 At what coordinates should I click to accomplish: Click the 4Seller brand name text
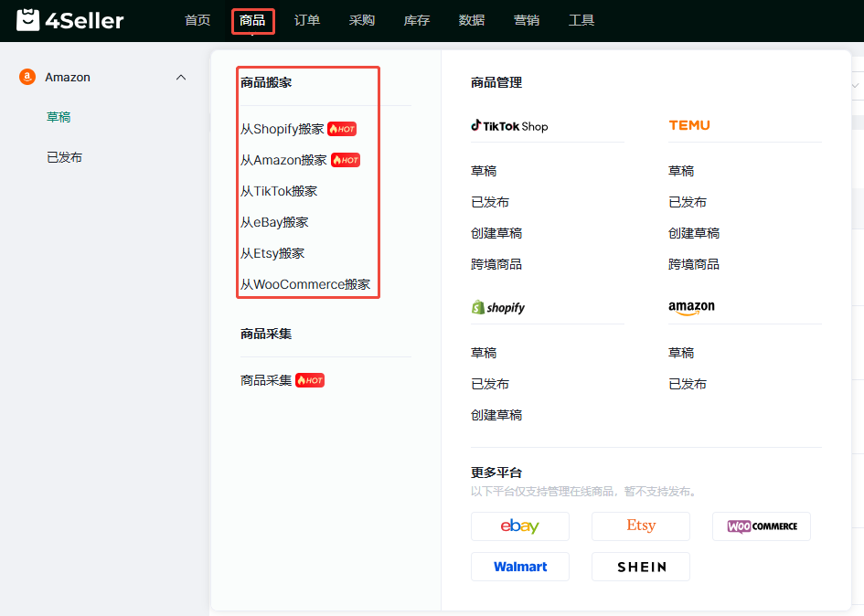point(84,21)
